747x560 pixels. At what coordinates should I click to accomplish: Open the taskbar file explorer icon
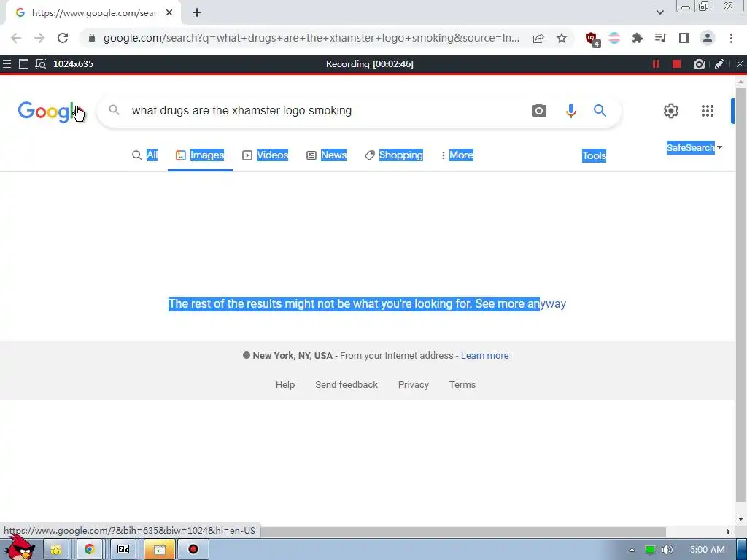tap(55, 550)
